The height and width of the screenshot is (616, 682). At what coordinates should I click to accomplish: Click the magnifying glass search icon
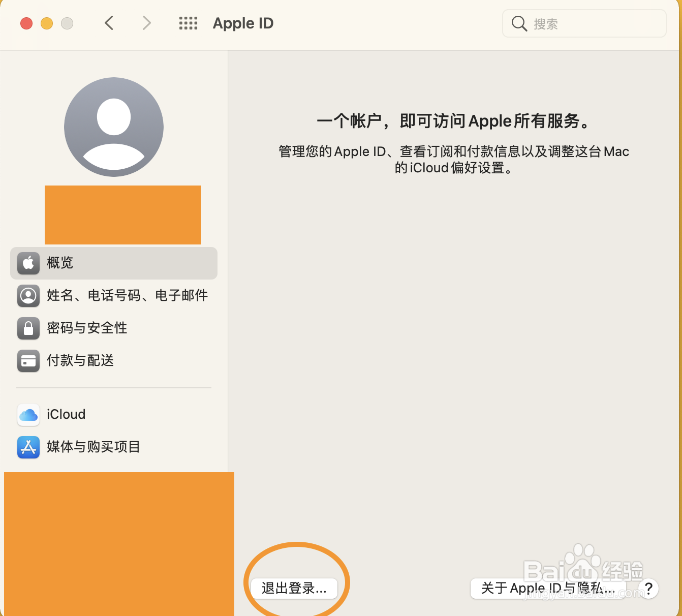tap(519, 23)
